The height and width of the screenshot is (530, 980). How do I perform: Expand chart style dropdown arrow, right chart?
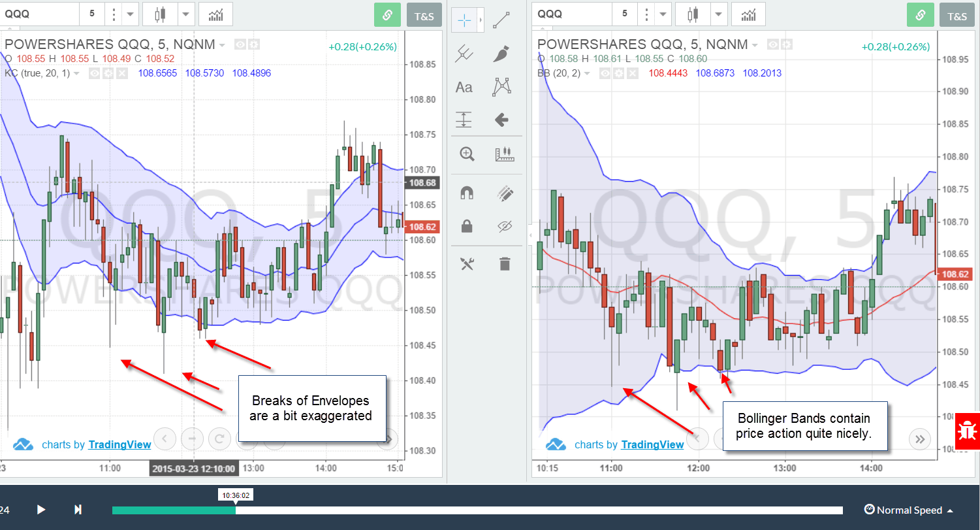(719, 14)
